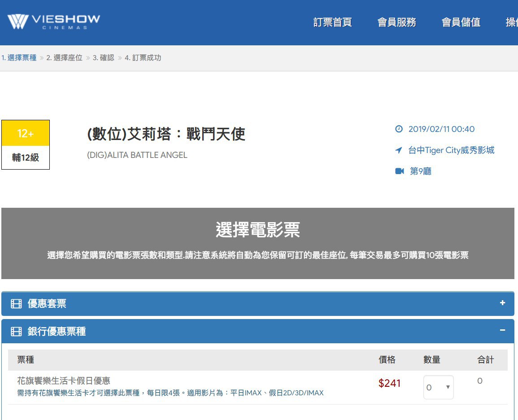Open 會員服務 in the top navigation
The image size is (518, 420).
pyautogui.click(x=396, y=22)
